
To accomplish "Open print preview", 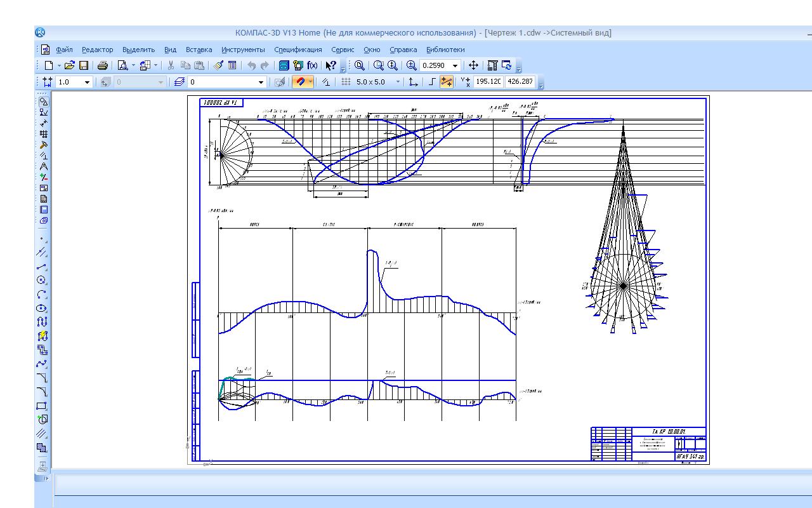I will click(x=122, y=65).
